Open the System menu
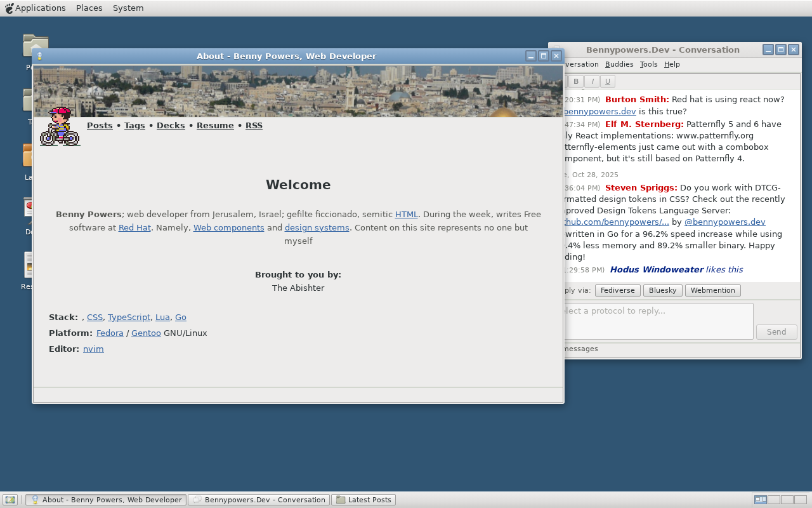Screen dimensions: 812x508 pyautogui.click(x=128, y=8)
